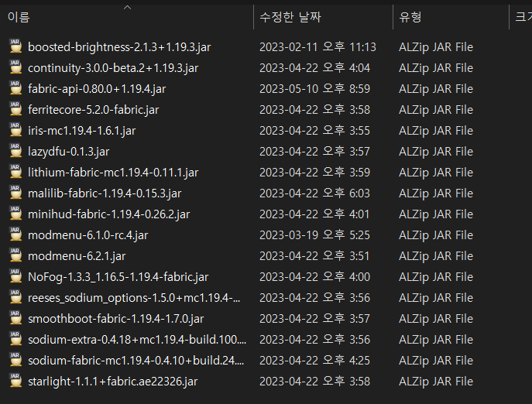Click the date 2023-05-10 오후 8:59
This screenshot has height=404, width=532.
tap(314, 88)
